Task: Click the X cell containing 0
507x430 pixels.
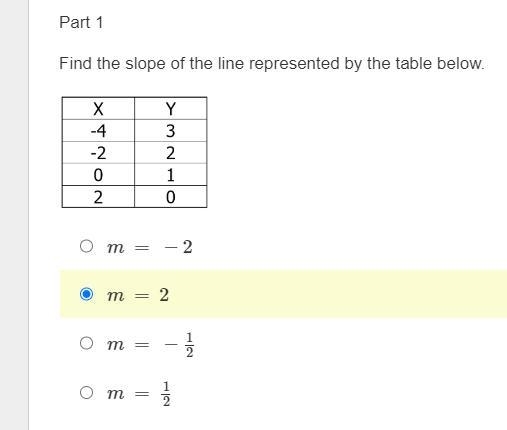Action: tap(98, 175)
